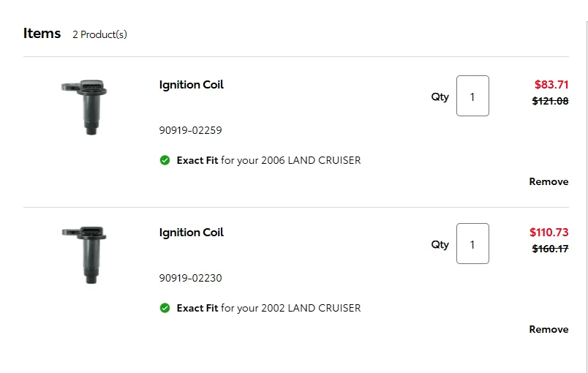This screenshot has width=588, height=373.
Task: Focus the Qty field for part 90919-02259
Action: point(472,96)
